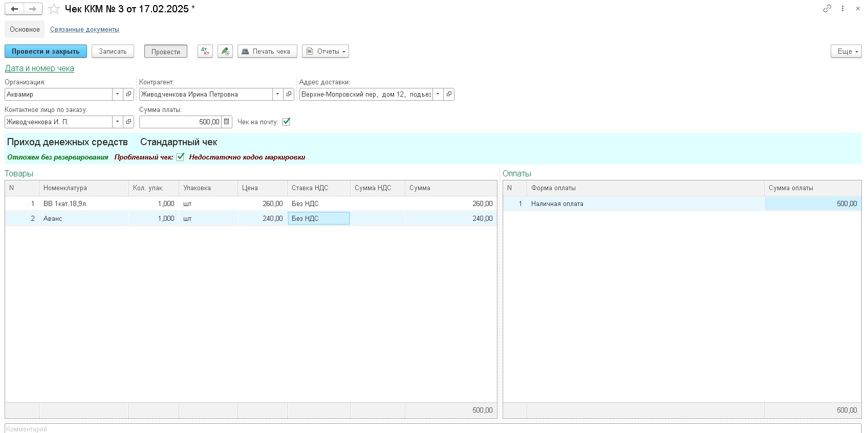
Task: Close the document with X button
Action: point(858,9)
